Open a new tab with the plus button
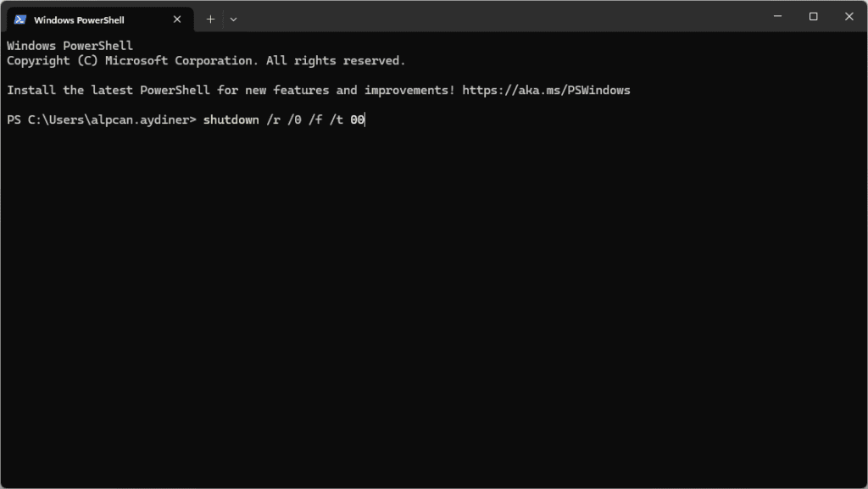The height and width of the screenshot is (489, 868). [210, 19]
